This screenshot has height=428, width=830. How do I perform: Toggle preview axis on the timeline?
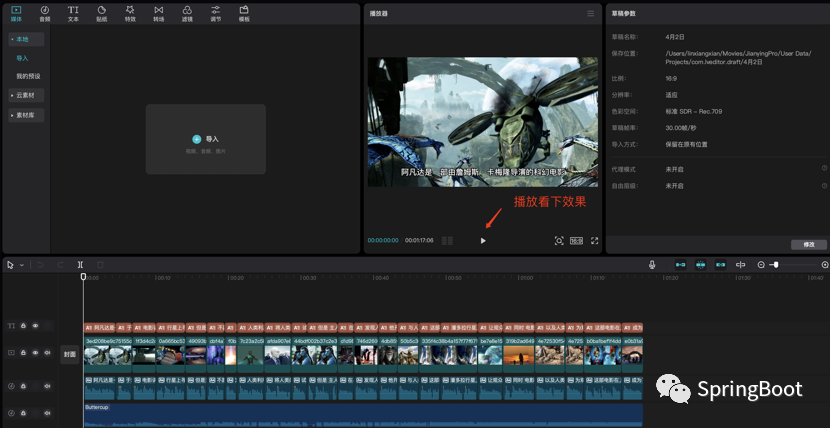(x=741, y=265)
